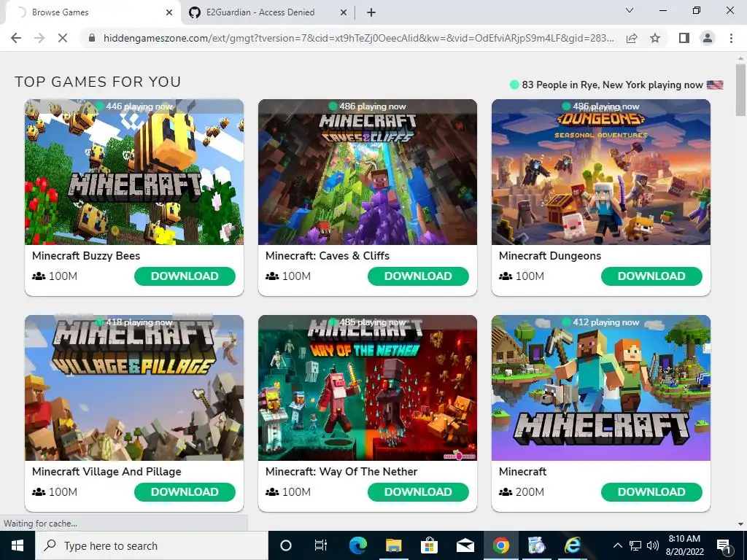Show hidden system tray icons

[x=617, y=545]
